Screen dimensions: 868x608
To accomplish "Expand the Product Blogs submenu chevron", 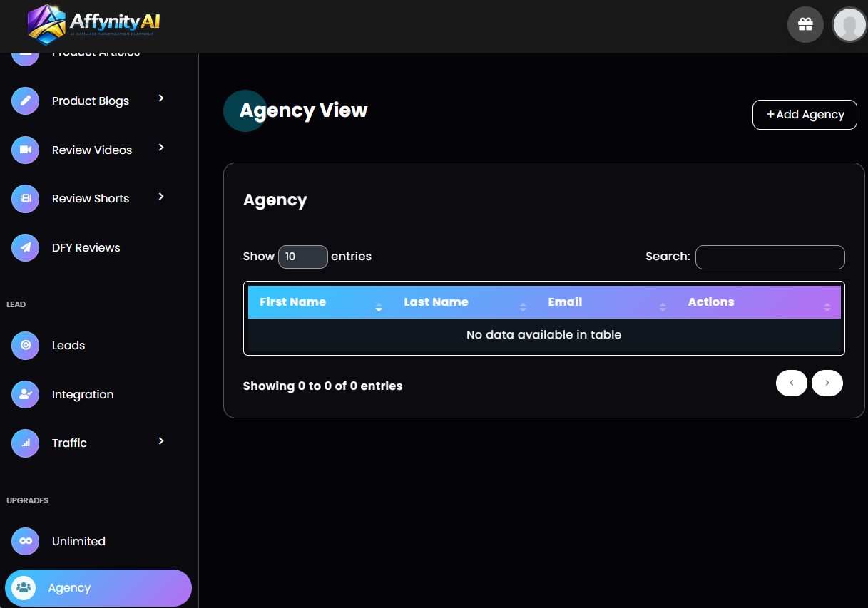I will 161,98.
